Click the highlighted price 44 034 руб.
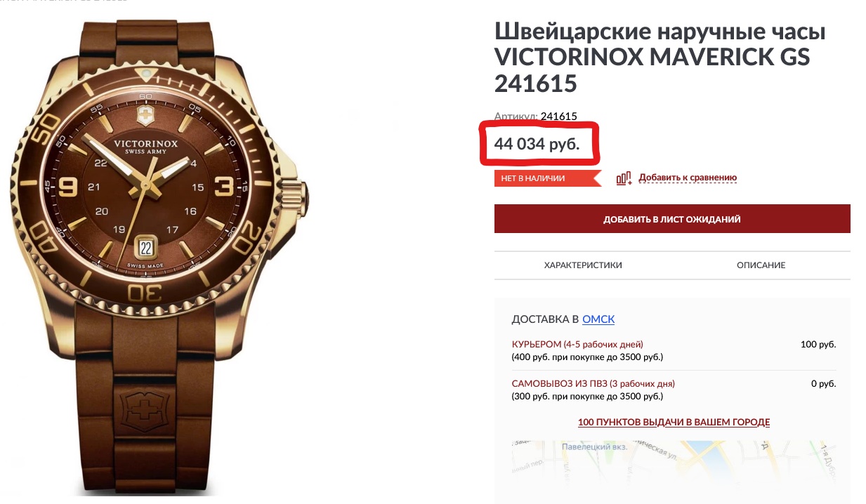The height and width of the screenshot is (504, 866). (537, 144)
